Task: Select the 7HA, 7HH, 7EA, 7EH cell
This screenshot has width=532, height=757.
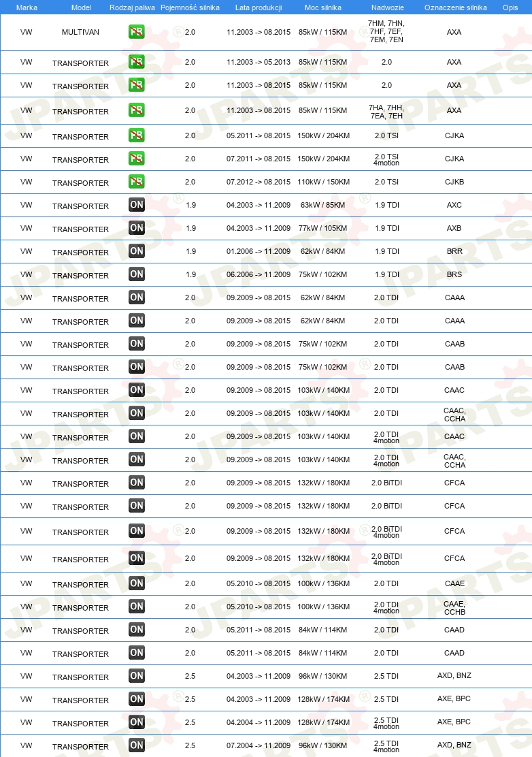Action: pyautogui.click(x=386, y=112)
